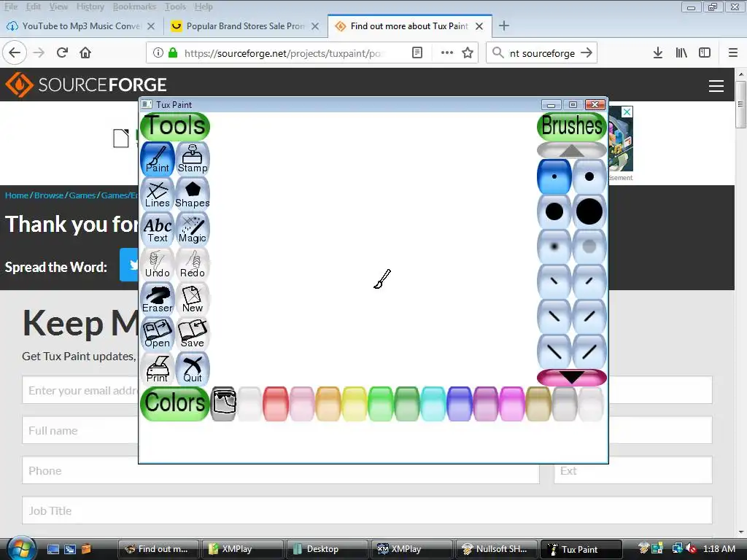
Task: Pick the red color swatch
Action: coord(276,404)
